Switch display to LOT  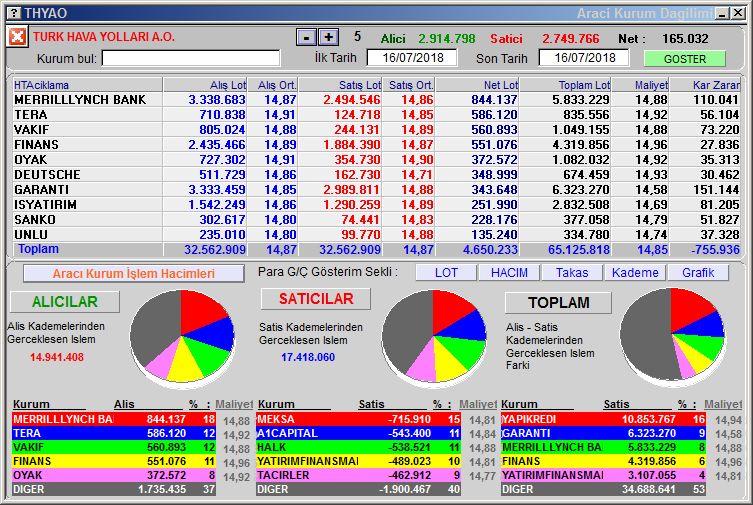click(x=446, y=273)
